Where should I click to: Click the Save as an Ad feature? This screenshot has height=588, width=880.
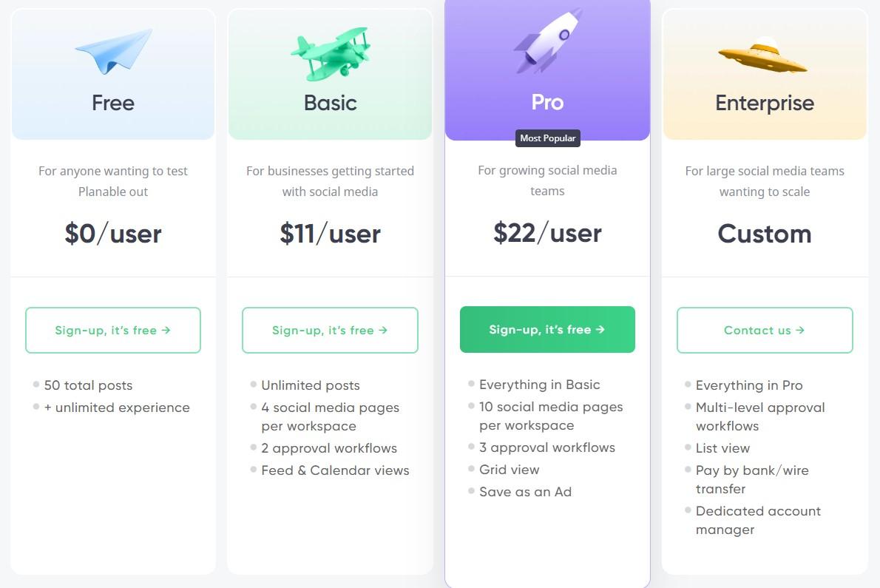[525, 492]
